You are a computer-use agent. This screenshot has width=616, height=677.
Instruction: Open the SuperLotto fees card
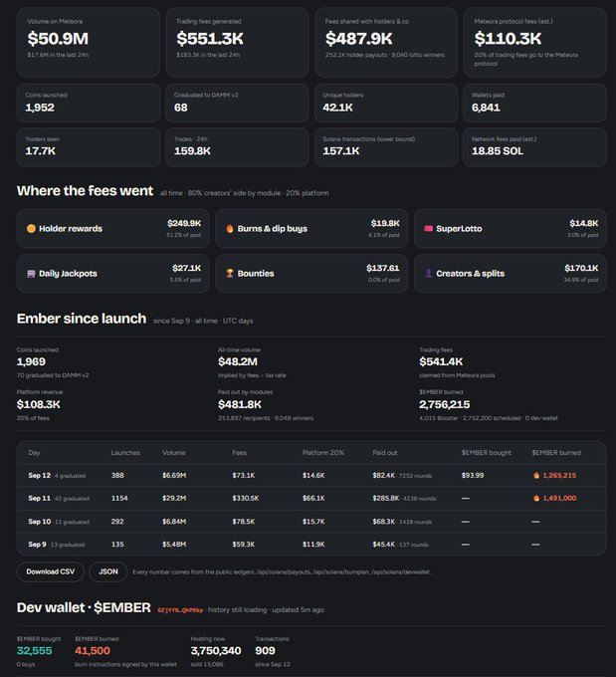511,228
